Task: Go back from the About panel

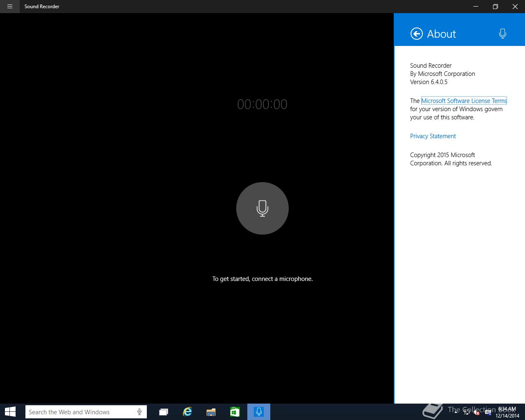Action: click(x=417, y=34)
